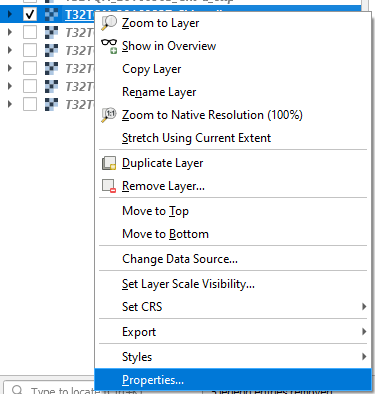The image size is (375, 394).
Task: Click the magnifier icon for Zoom to Layer
Action: (109, 23)
